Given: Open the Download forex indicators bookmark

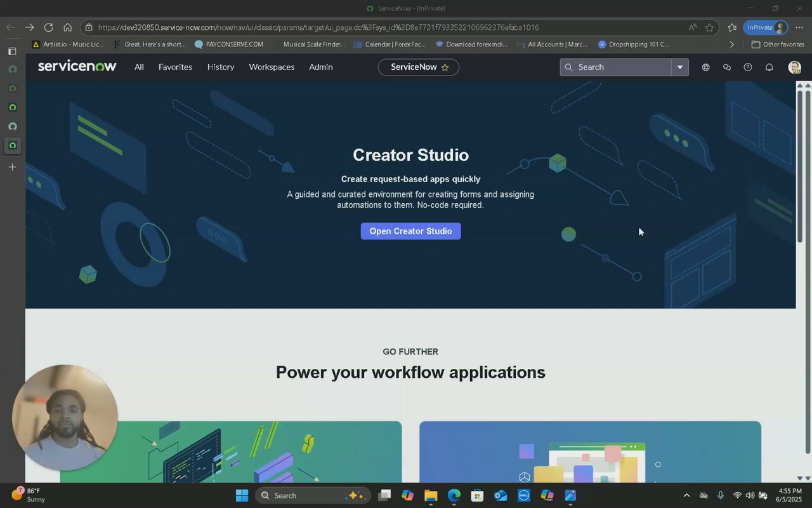Looking at the screenshot, I should point(471,44).
